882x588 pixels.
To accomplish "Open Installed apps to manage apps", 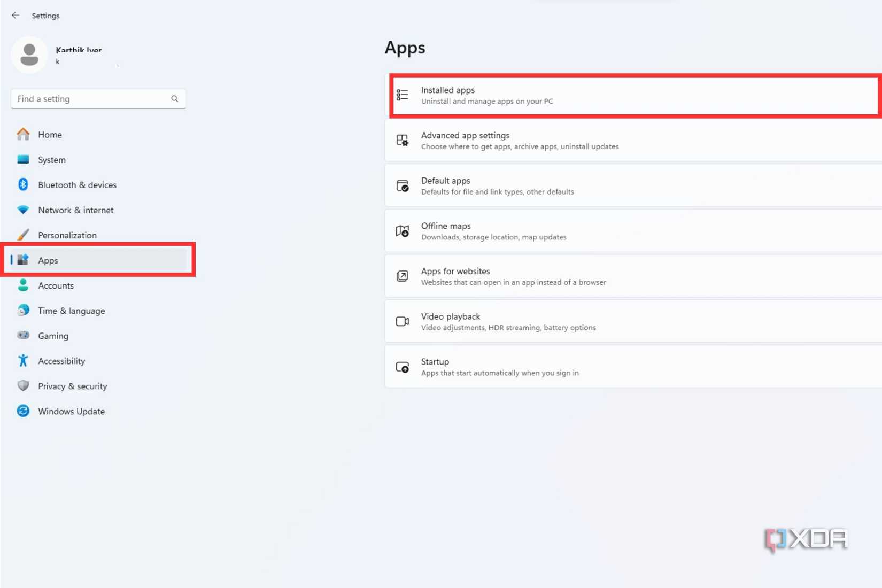I will point(633,95).
